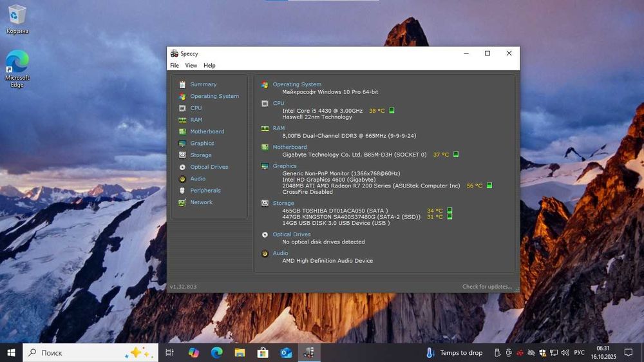Click the Gigabyte B85M-D3H motherboard text
Screen dimensions: 644x362
tap(354, 155)
